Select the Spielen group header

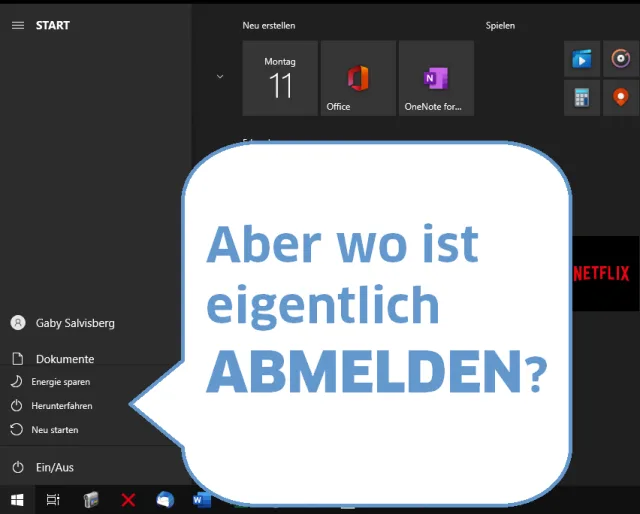tap(500, 25)
